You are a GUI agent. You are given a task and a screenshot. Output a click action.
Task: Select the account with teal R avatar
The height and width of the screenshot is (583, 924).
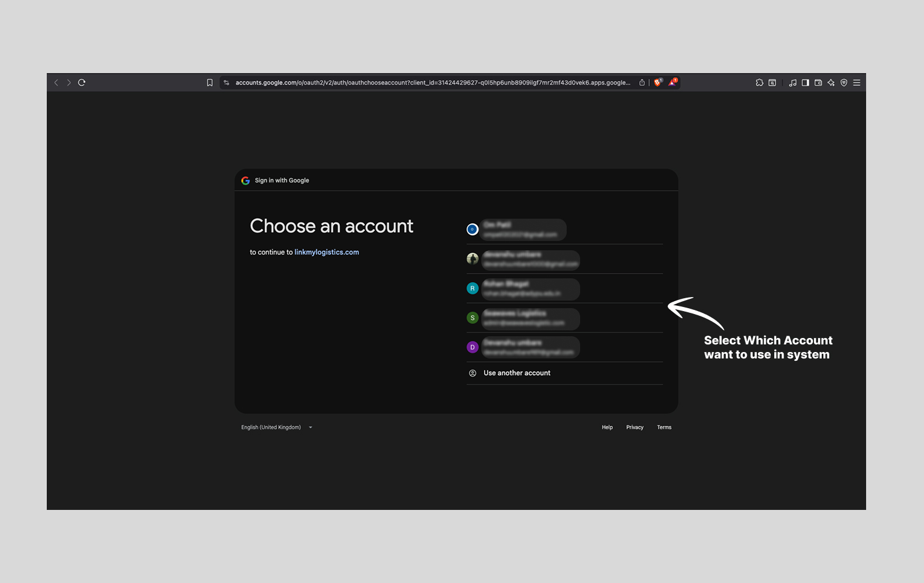(526, 288)
